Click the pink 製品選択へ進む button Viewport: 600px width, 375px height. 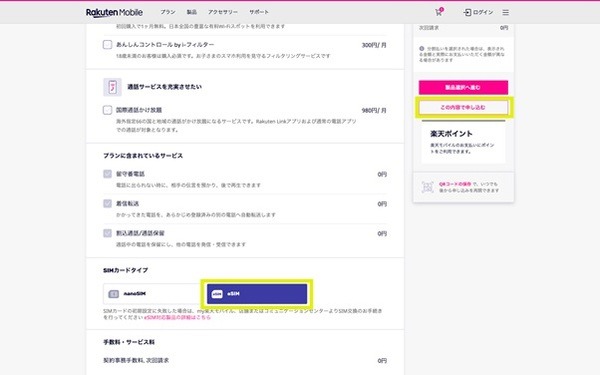pos(463,87)
